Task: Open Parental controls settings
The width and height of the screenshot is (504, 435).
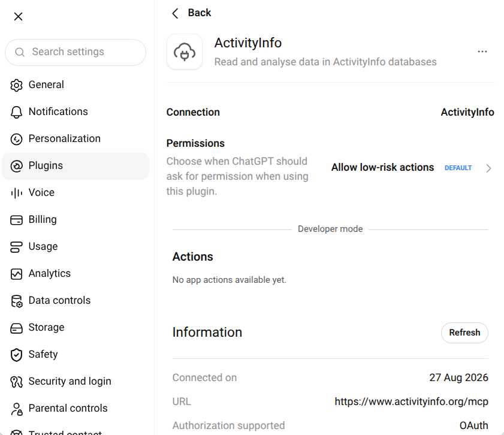Action: coord(76,409)
